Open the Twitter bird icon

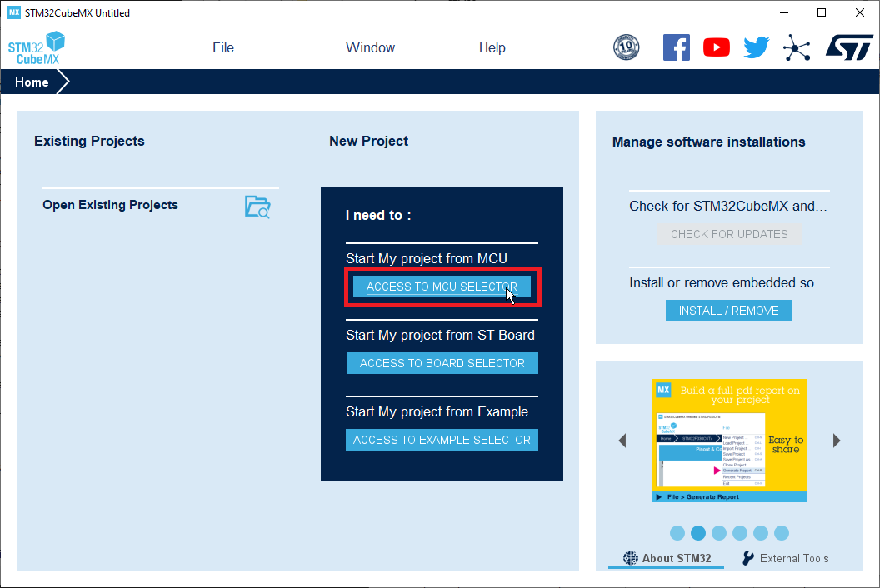(x=756, y=47)
